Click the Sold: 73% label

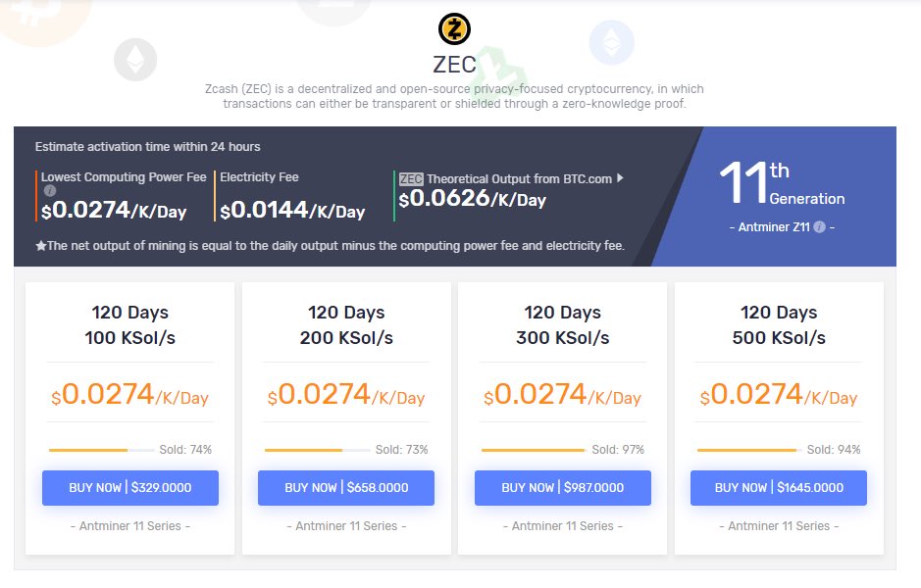(402, 450)
